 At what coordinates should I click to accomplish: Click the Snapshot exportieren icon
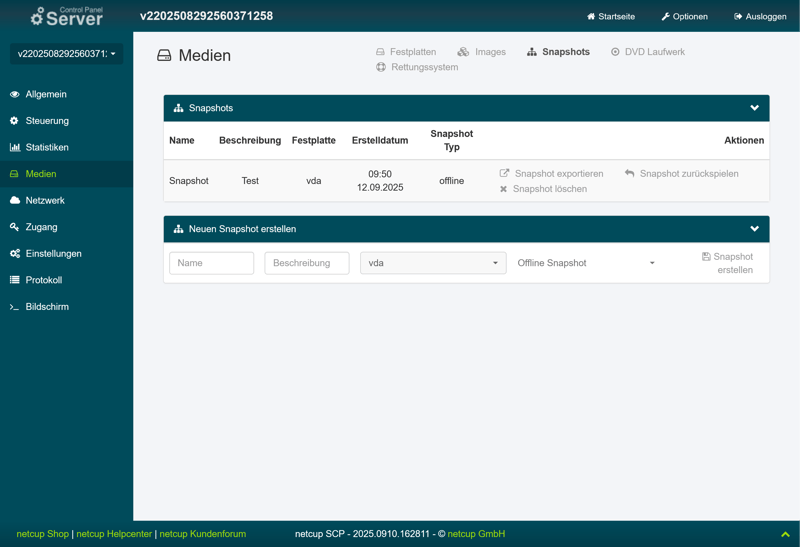coord(505,173)
